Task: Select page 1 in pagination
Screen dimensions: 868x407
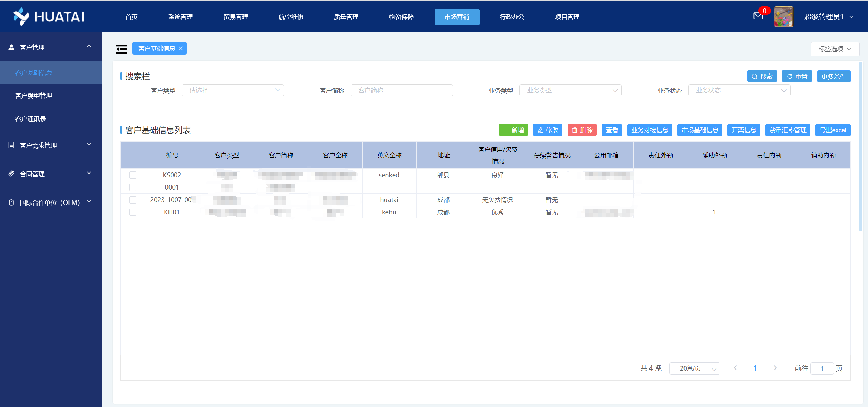Action: pos(755,368)
